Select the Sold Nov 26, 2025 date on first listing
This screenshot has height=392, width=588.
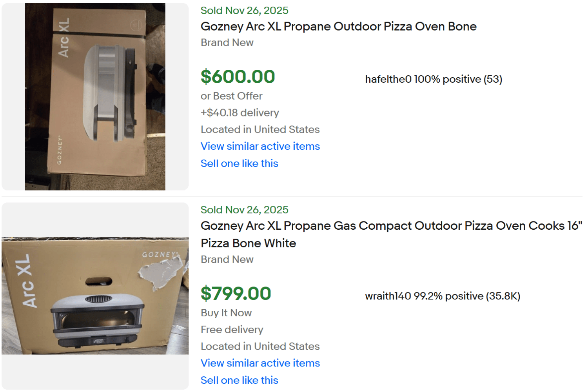(x=244, y=10)
